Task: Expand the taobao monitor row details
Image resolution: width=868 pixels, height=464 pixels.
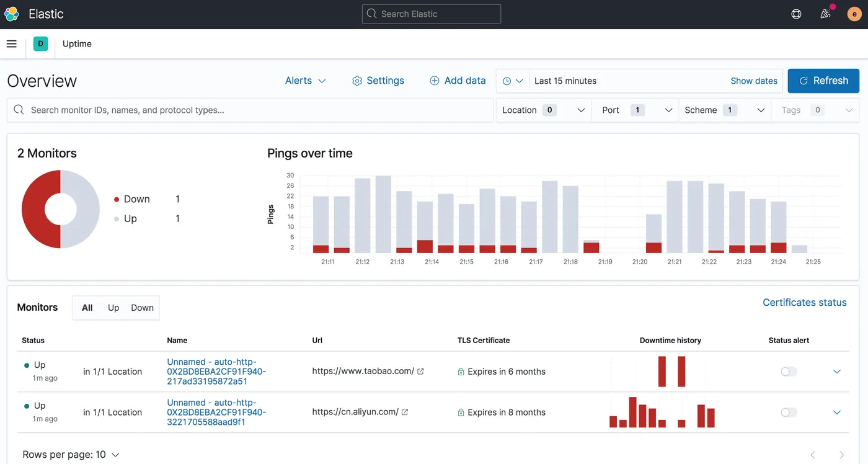Action: pos(837,372)
